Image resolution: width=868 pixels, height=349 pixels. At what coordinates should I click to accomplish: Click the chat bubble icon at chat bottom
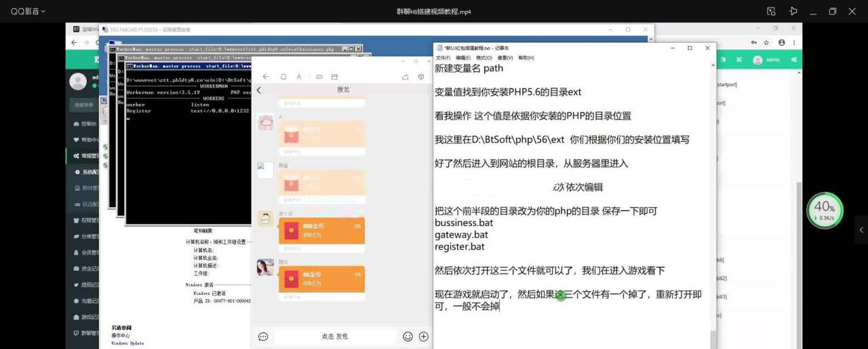click(x=263, y=336)
